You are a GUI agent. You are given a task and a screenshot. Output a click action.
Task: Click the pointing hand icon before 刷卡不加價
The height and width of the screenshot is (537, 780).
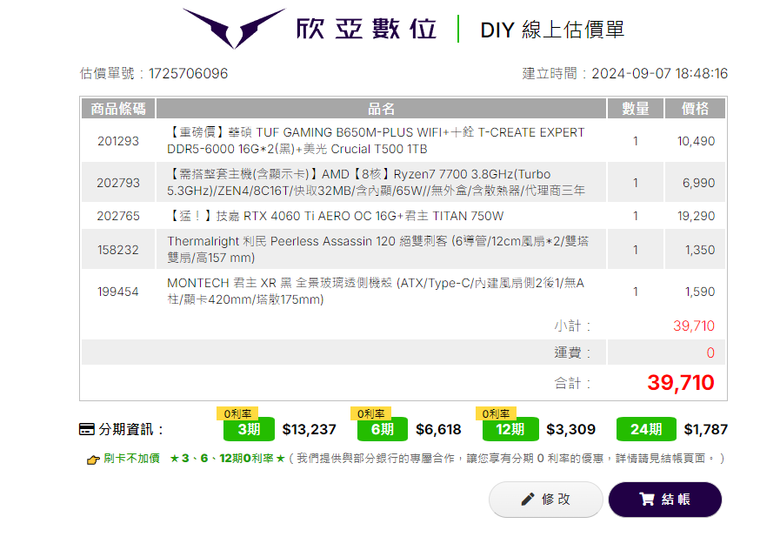93,459
